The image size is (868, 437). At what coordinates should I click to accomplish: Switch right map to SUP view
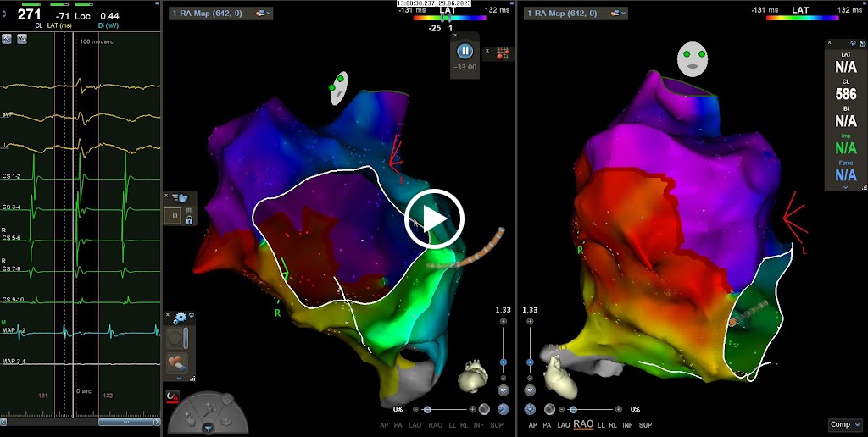tap(645, 424)
